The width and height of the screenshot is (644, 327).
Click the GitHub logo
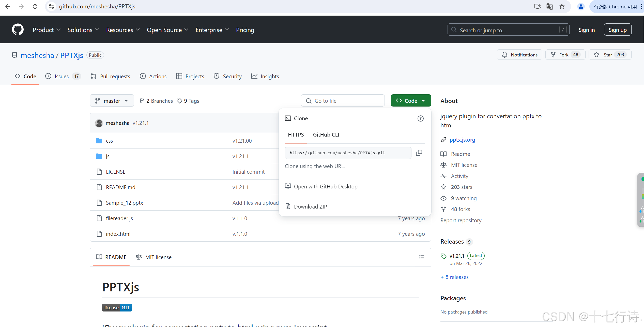click(x=18, y=29)
